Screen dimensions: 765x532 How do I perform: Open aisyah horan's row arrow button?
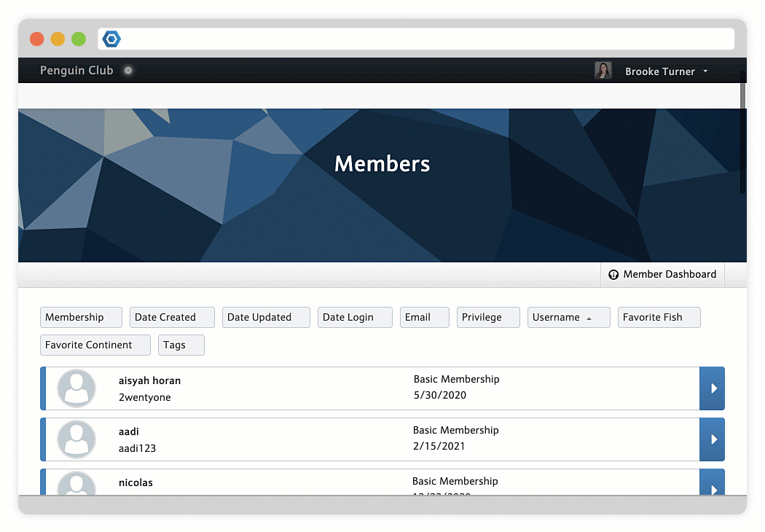point(712,388)
